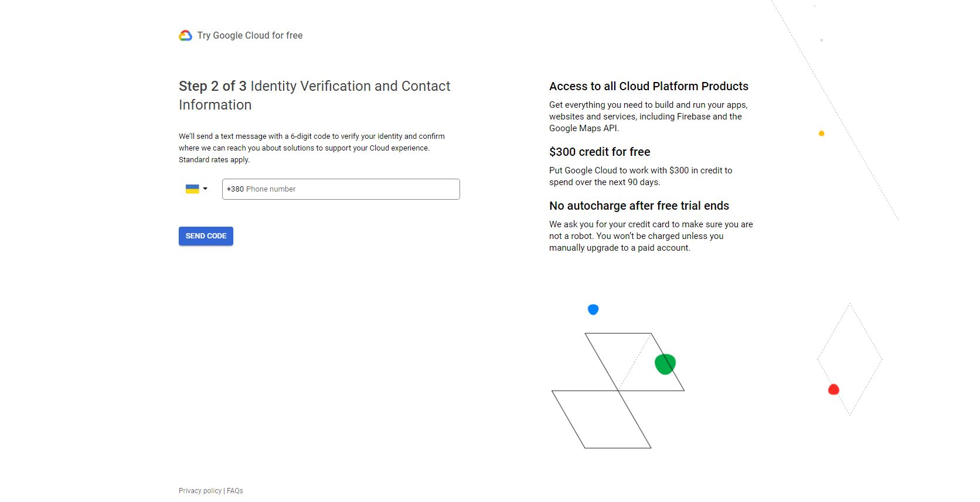
Task: Open the country code dropdown arrow
Action: [x=205, y=189]
